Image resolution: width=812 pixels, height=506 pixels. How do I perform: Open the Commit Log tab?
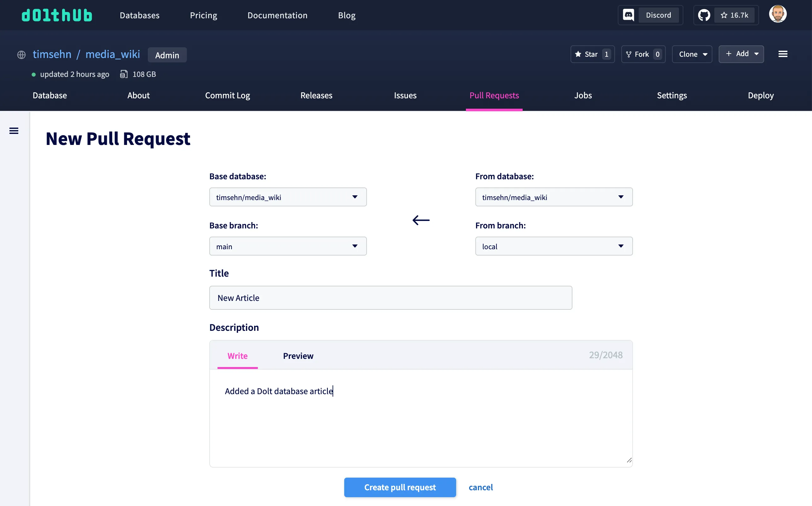[x=227, y=95]
